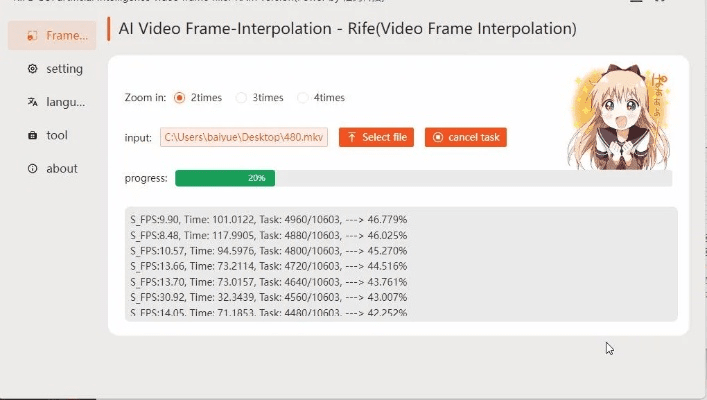
Task: Open the tool menu entry
Action: 57,135
